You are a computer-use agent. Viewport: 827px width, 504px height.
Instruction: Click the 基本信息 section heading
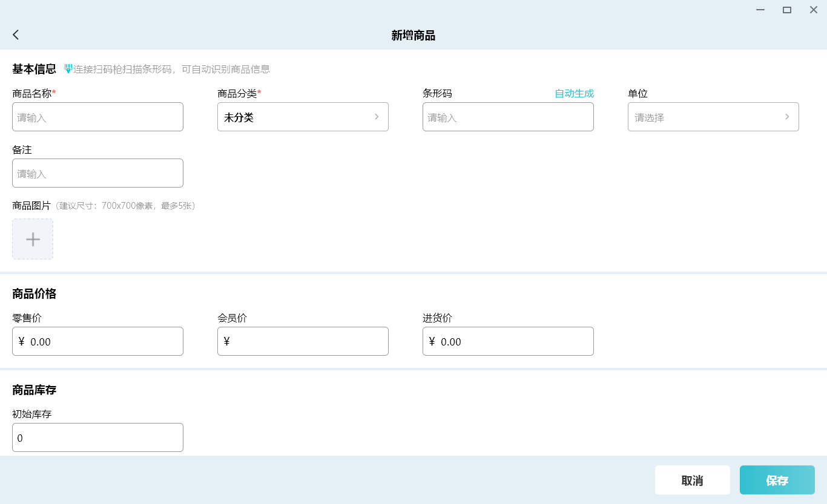(x=35, y=69)
